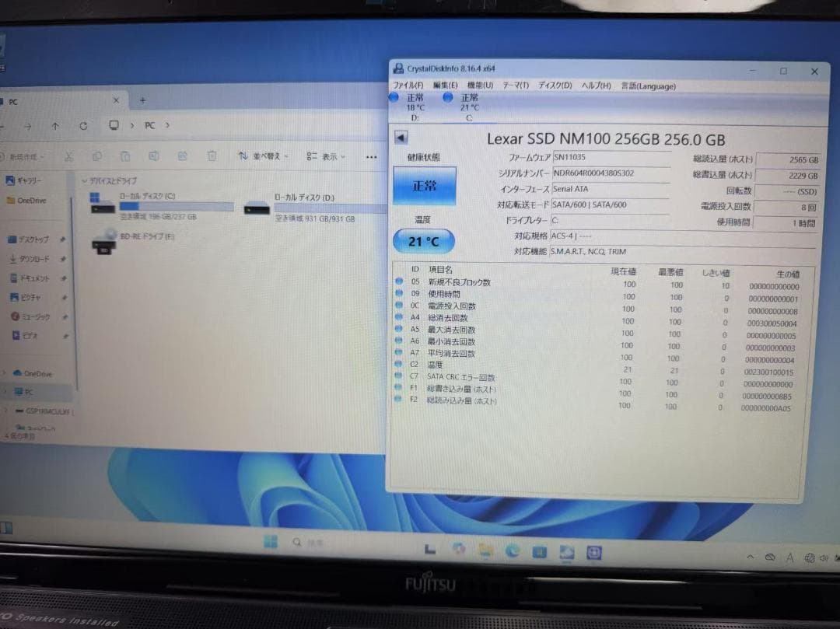Click the Paste icon in Explorer toolbar

point(125,156)
